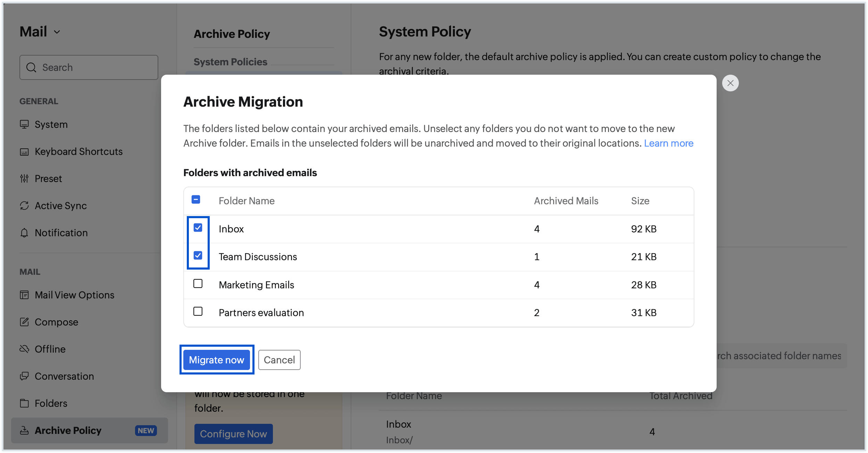Click the 92 KB size value
Image resolution: width=868 pixels, height=453 pixels.
(644, 229)
